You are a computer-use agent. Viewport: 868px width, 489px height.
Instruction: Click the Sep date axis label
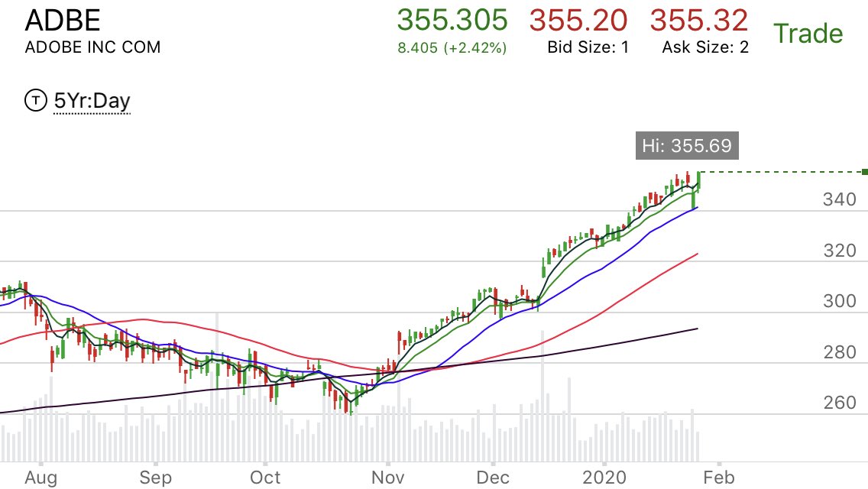pos(156,478)
